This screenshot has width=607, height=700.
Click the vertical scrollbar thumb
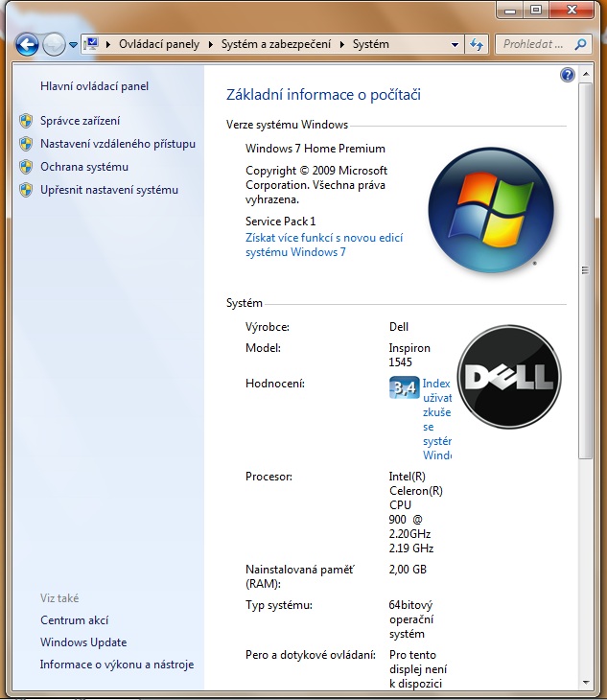(586, 270)
